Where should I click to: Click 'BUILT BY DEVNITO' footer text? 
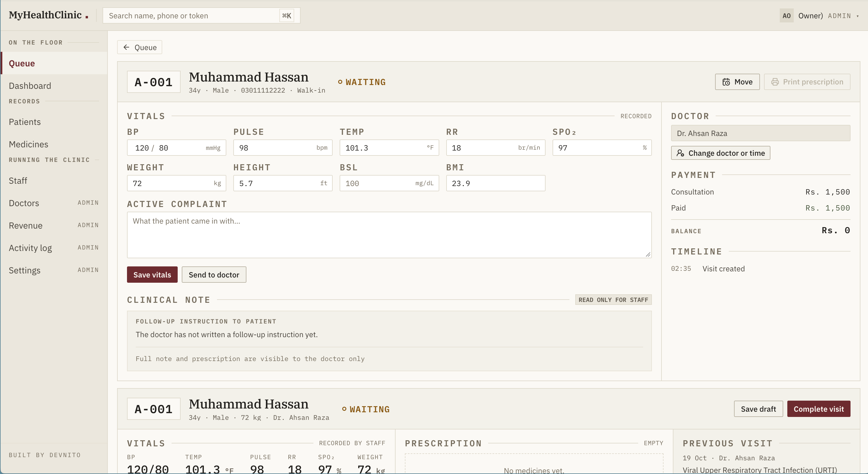coord(45,455)
